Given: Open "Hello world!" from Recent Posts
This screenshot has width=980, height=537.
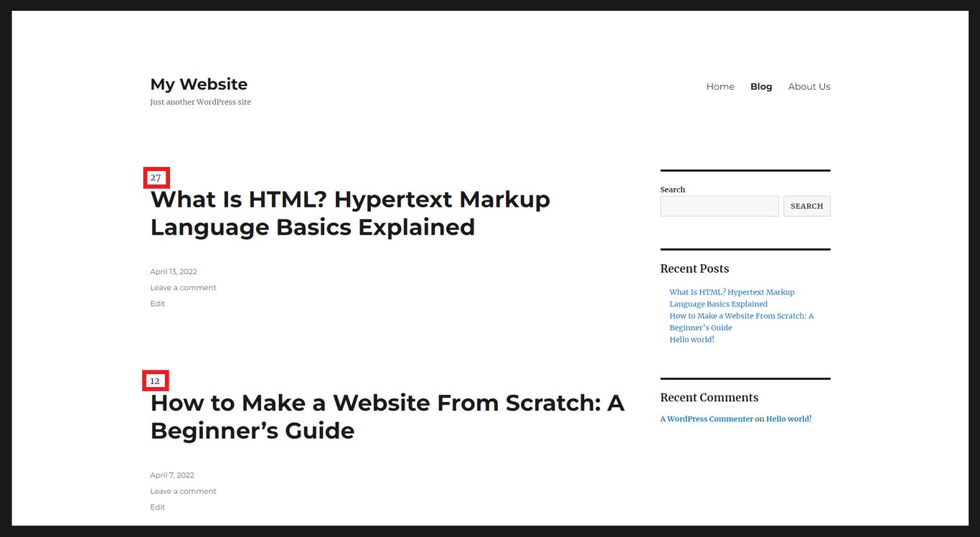Looking at the screenshot, I should pos(691,339).
